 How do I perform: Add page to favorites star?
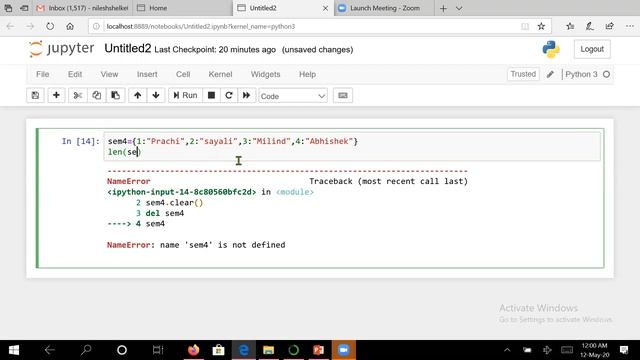coord(541,27)
